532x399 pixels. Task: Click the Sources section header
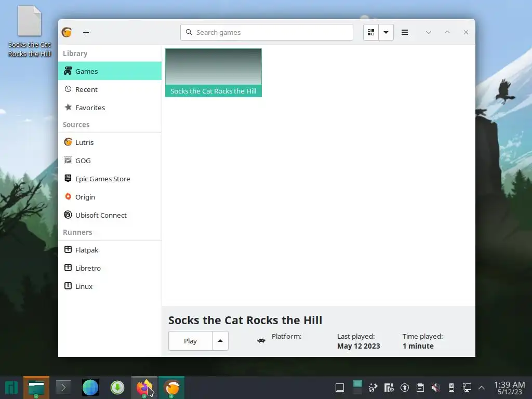[76, 125]
